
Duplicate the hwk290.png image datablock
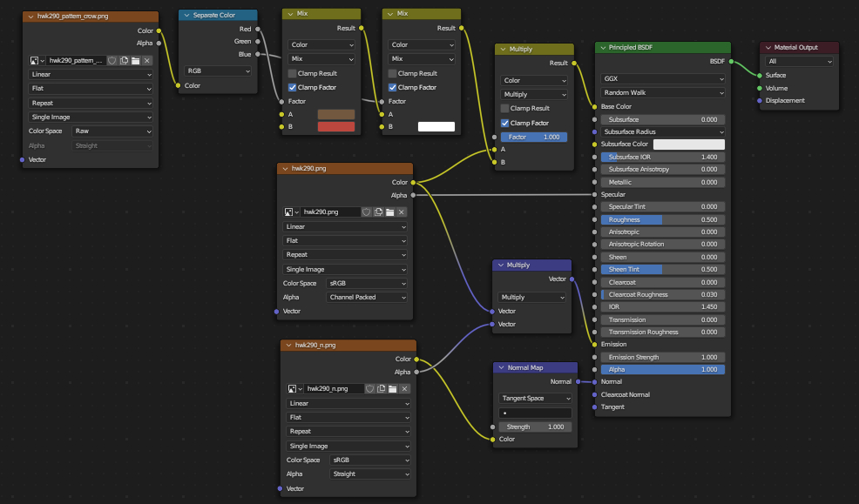(x=379, y=212)
